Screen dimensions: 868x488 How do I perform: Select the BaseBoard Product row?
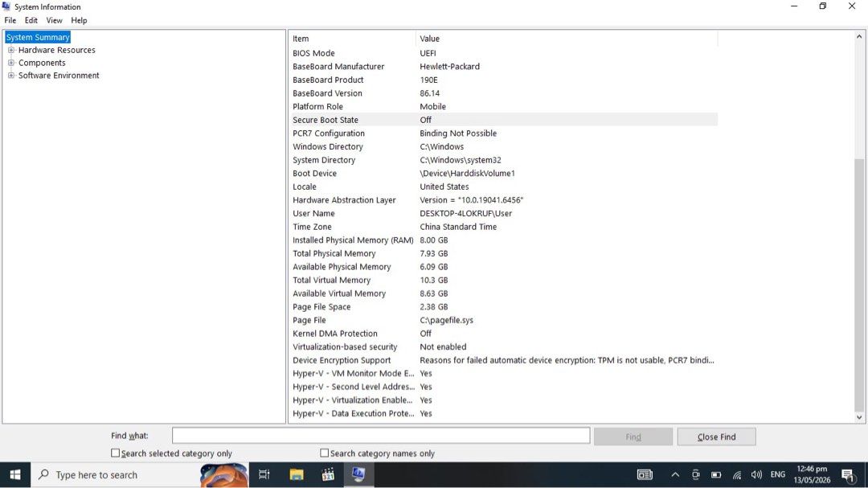pyautogui.click(x=504, y=80)
